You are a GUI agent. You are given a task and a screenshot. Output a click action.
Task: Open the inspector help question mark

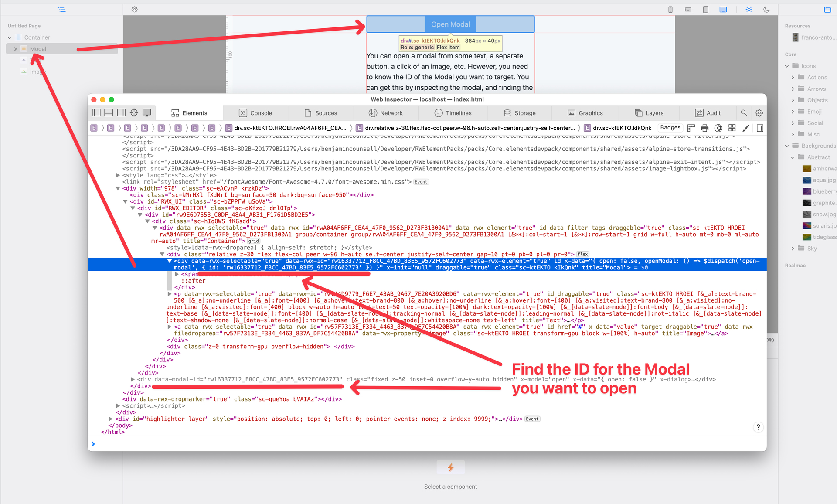pos(758,427)
